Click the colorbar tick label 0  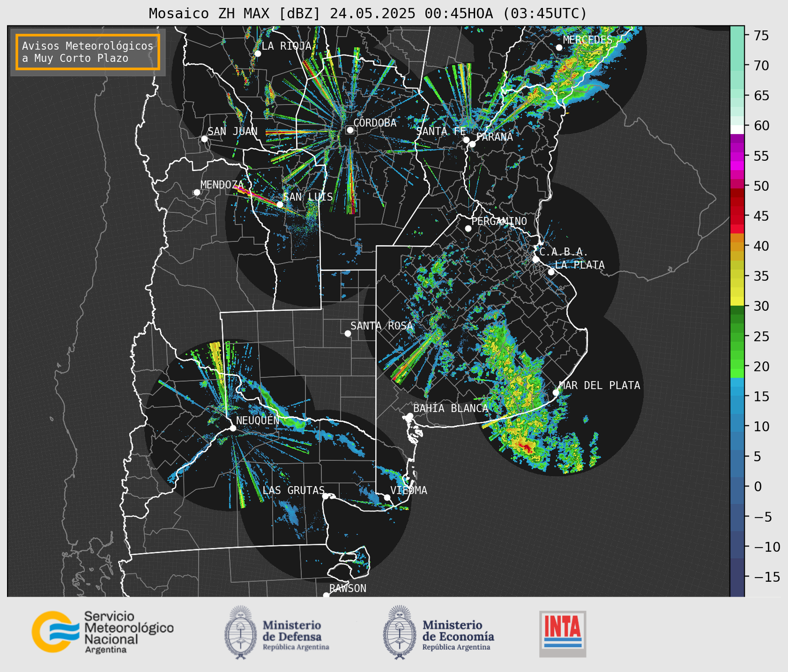point(757,486)
